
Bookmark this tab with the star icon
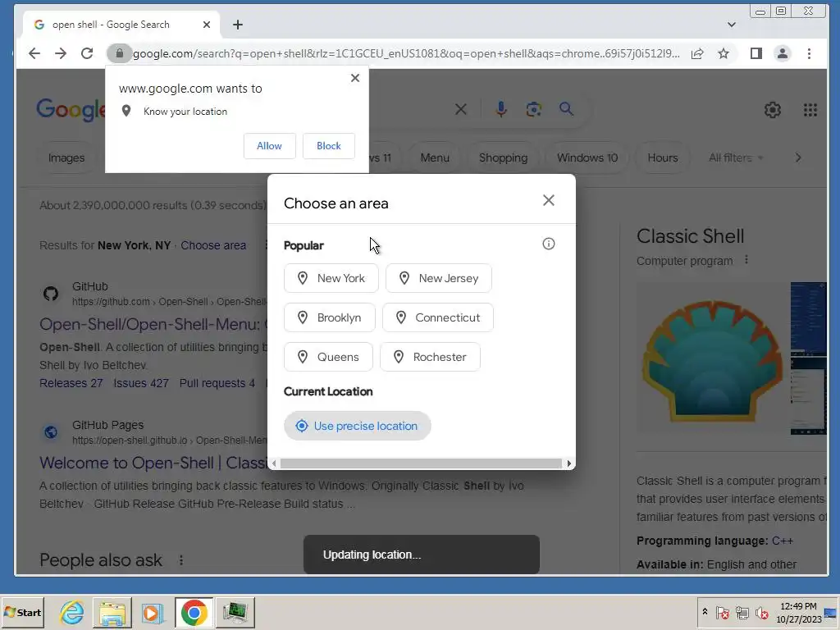click(724, 53)
